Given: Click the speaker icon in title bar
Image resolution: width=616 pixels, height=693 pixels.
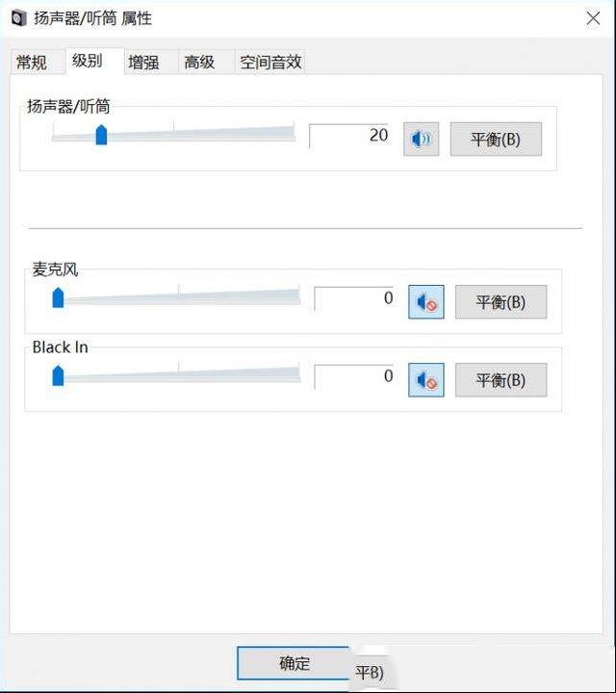Looking at the screenshot, I should click(19, 18).
